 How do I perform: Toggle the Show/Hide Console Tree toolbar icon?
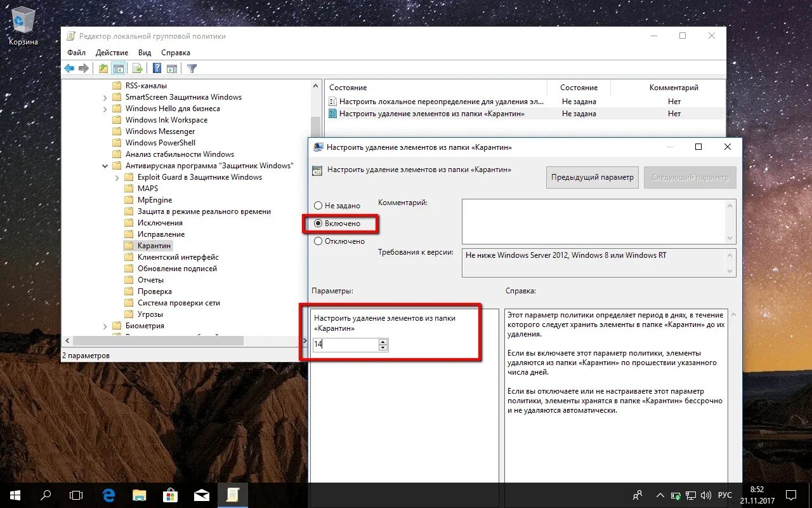point(118,69)
